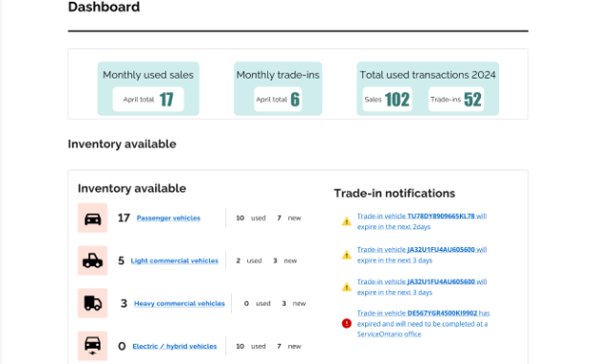Click the Trade-ins 52 total box
The height and width of the screenshot is (364, 594).
point(456,100)
